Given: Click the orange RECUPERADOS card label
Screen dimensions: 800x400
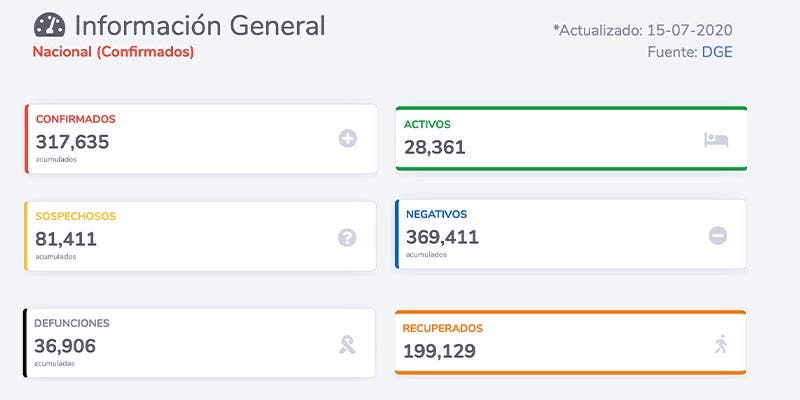Looking at the screenshot, I should pyautogui.click(x=442, y=328).
